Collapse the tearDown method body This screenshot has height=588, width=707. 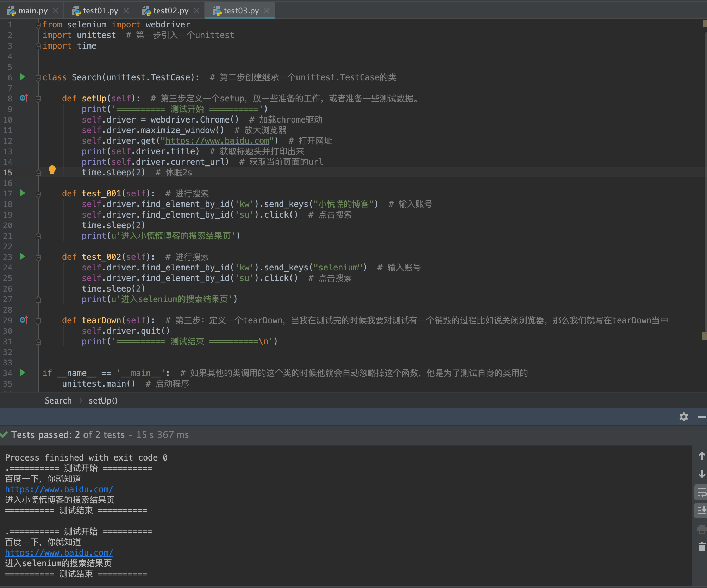point(38,320)
